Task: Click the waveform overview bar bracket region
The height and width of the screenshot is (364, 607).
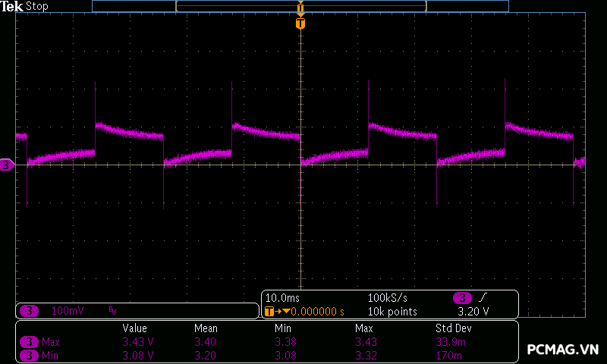Action: [x=300, y=6]
